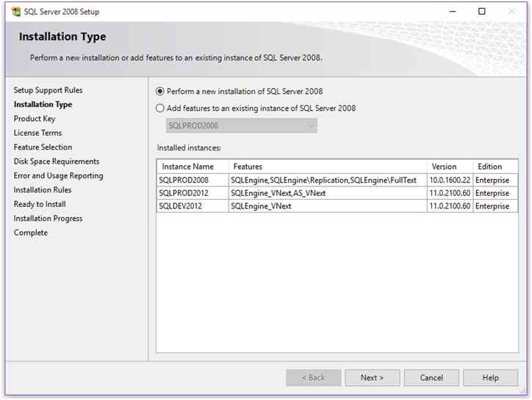Click the Version column header

pos(450,167)
